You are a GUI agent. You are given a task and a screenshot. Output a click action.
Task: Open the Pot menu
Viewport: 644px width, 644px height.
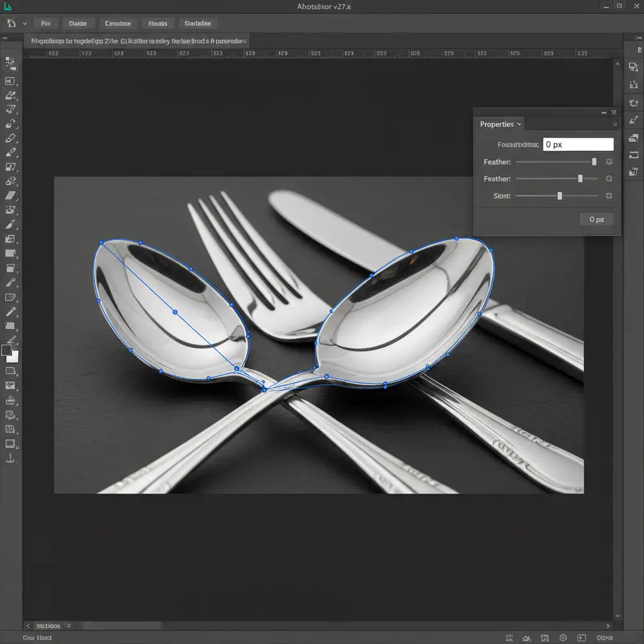pos(45,23)
